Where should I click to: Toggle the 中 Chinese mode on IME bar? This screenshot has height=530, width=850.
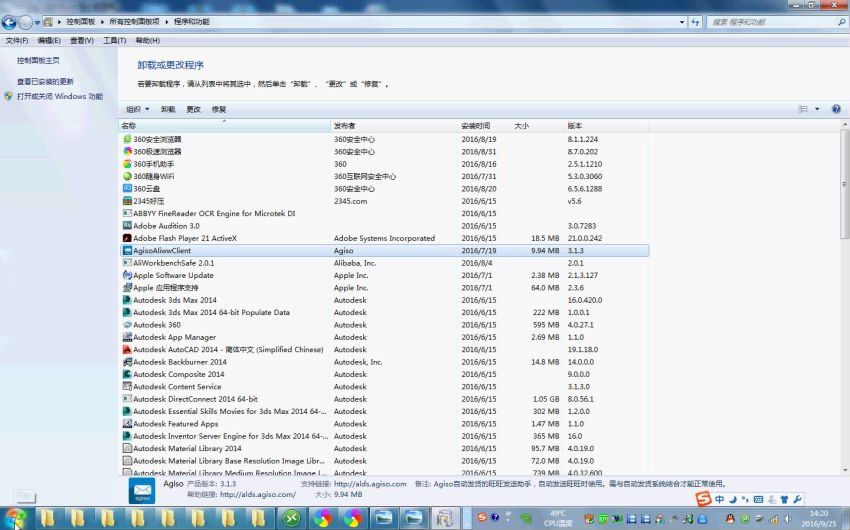[x=719, y=499]
